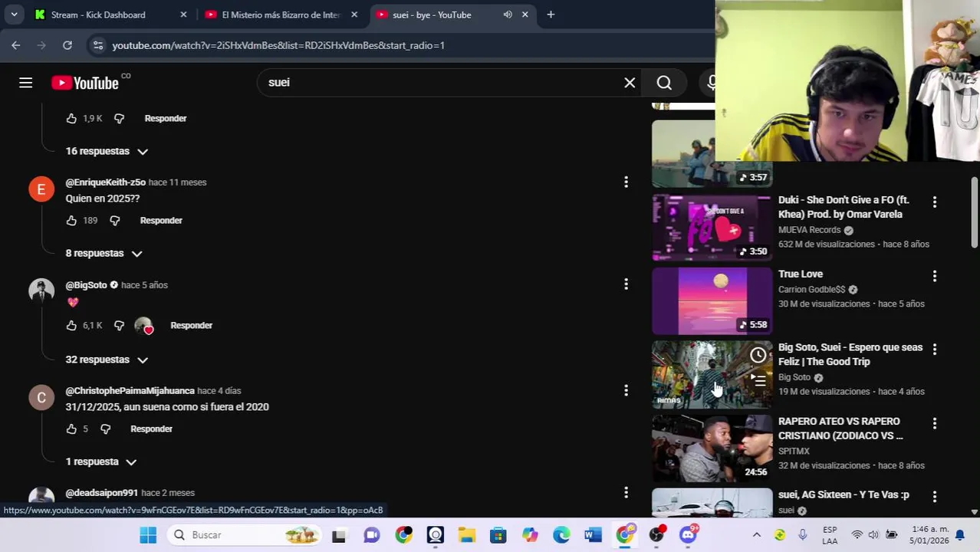Viewport: 980px width, 552px height.
Task: Go back in browser history
Action: pyautogui.click(x=16, y=45)
